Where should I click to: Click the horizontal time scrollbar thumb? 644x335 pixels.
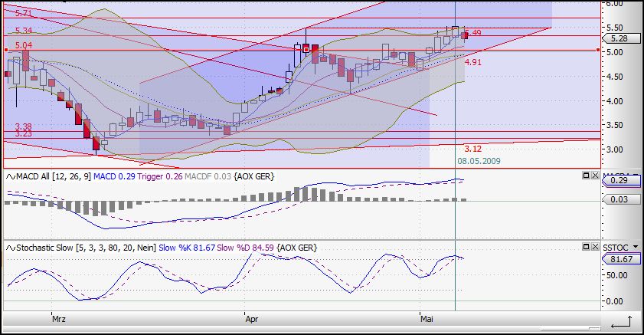pos(571,328)
